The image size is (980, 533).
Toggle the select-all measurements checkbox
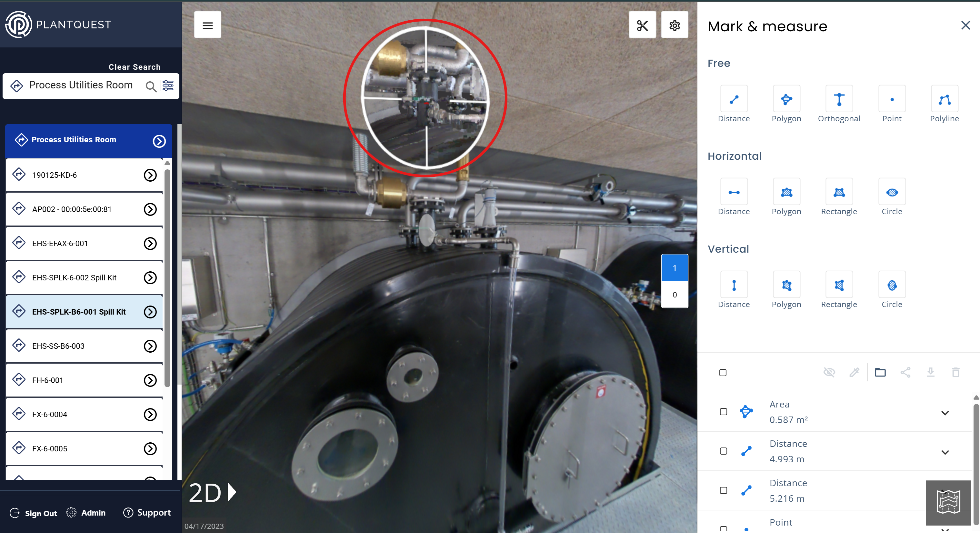pos(723,372)
